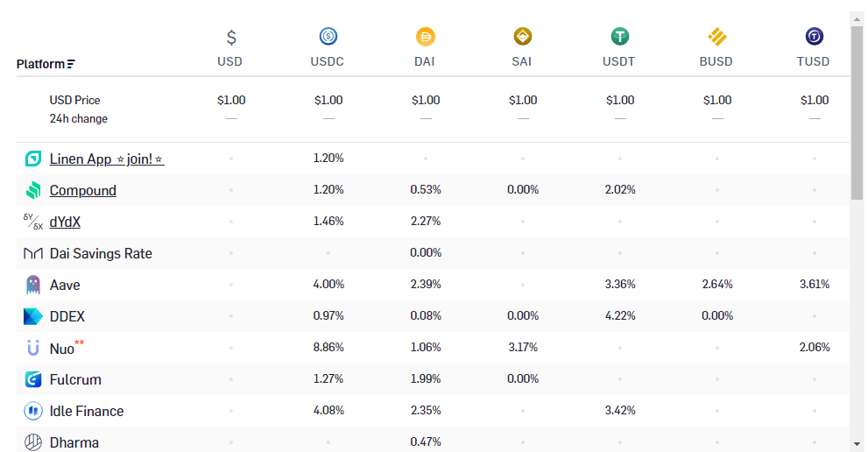
Task: Select the USDT column header label
Action: pos(619,61)
